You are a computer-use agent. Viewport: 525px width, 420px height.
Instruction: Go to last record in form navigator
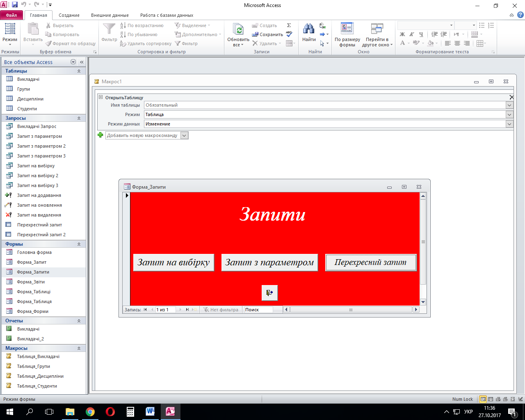(x=187, y=310)
